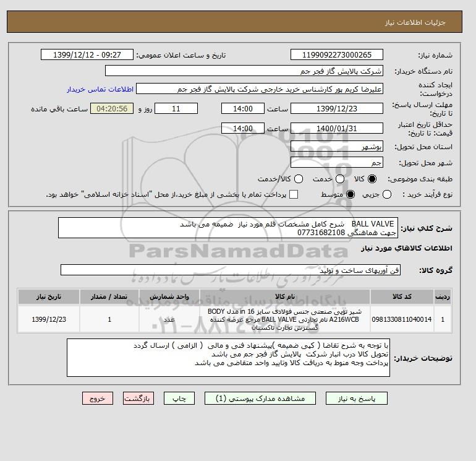Viewport: 476px width, 461px height.
Task: Click the need date cell 1399/12/23 in table
Action: point(49,319)
